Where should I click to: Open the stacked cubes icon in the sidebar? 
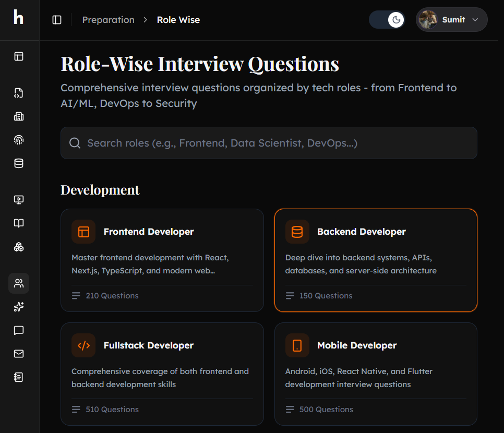click(x=19, y=247)
